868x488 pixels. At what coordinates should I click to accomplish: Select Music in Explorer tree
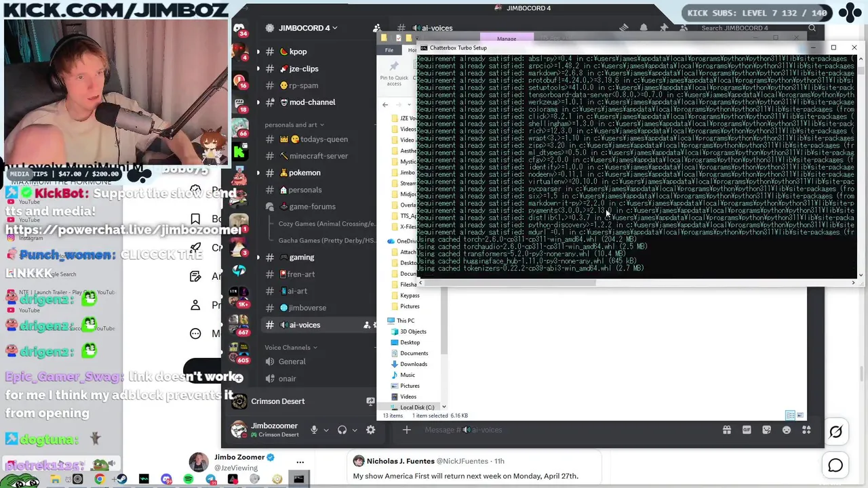click(x=407, y=375)
